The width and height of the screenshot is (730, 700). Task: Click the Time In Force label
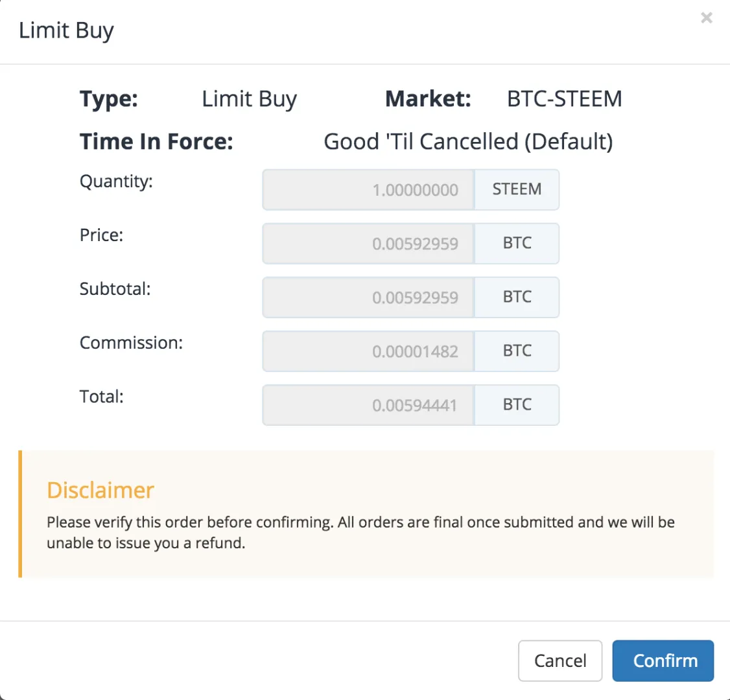click(156, 141)
